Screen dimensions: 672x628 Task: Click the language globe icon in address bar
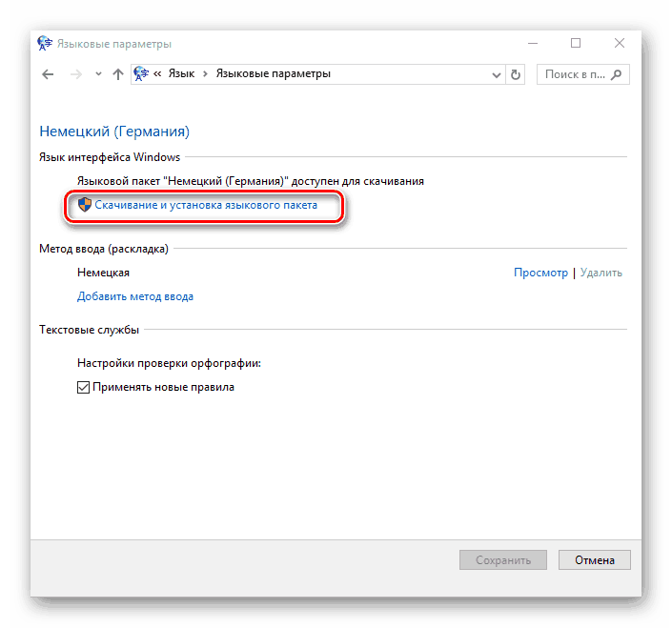point(141,73)
